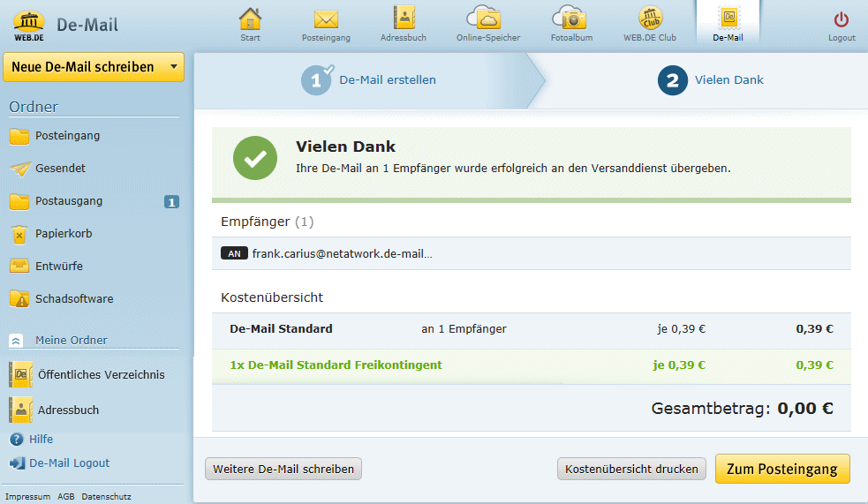
Task: Click the Empfänger (1) heading
Action: 268,222
